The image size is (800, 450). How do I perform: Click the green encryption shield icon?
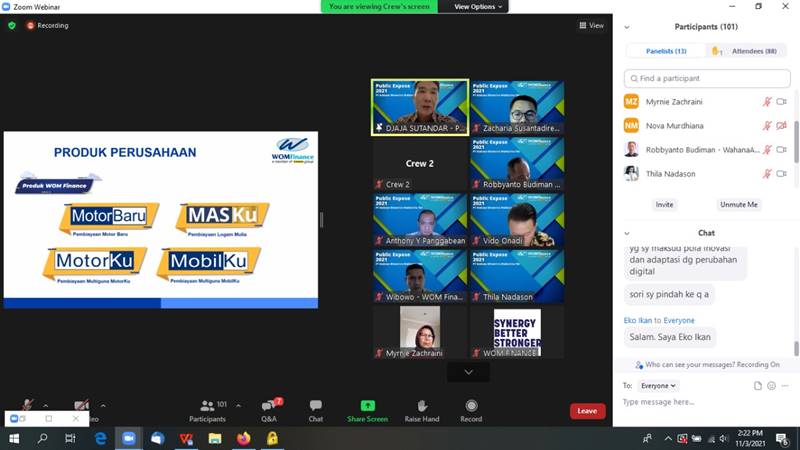[x=12, y=25]
